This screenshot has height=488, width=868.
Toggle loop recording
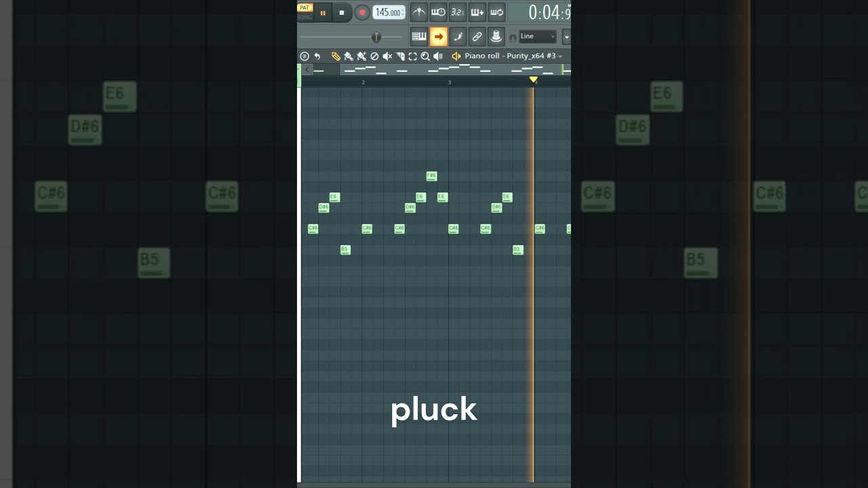496,12
